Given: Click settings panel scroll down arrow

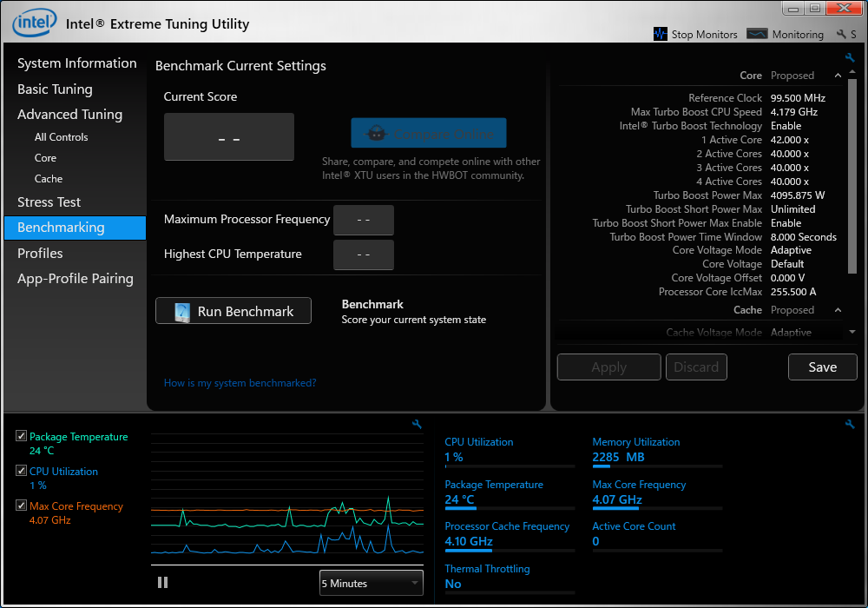Looking at the screenshot, I should (852, 332).
